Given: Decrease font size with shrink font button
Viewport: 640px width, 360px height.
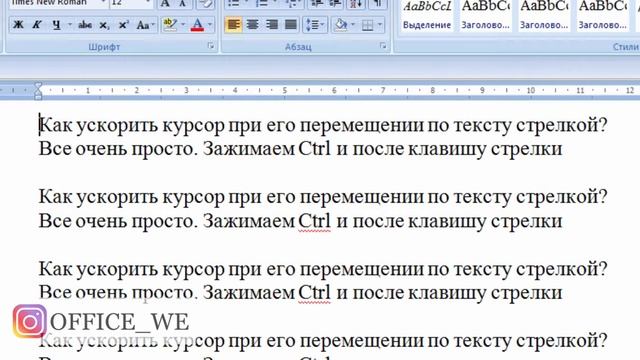Looking at the screenshot, I should [183, 4].
